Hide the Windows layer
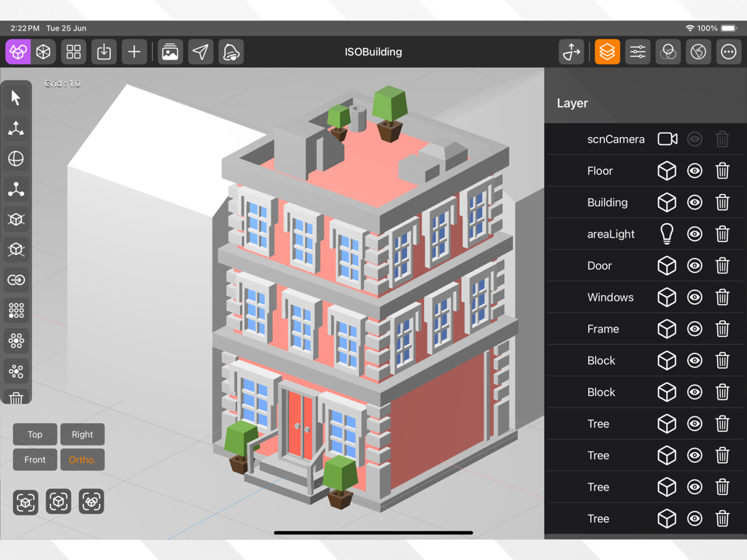 point(694,297)
